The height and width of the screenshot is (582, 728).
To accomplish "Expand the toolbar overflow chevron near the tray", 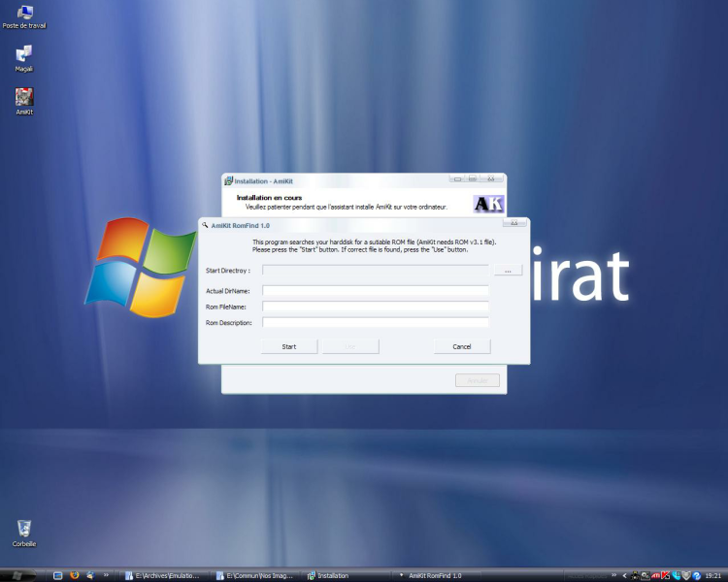I will pos(613,575).
